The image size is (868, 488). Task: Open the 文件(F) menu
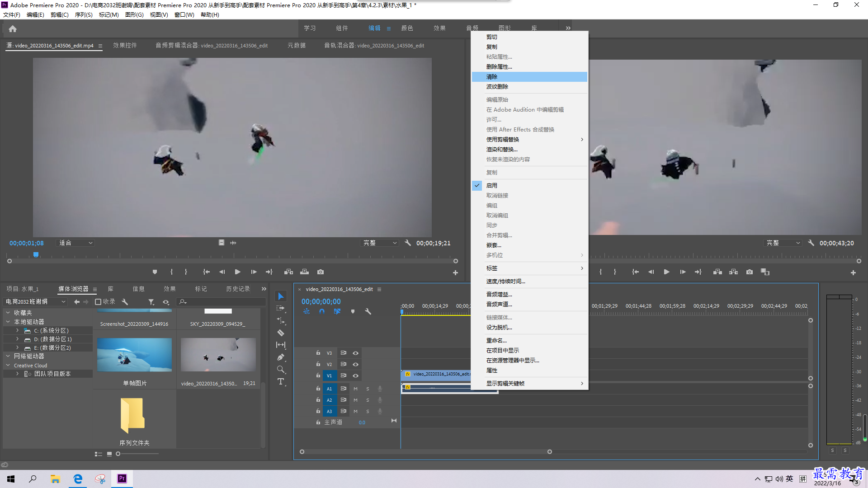pos(12,15)
